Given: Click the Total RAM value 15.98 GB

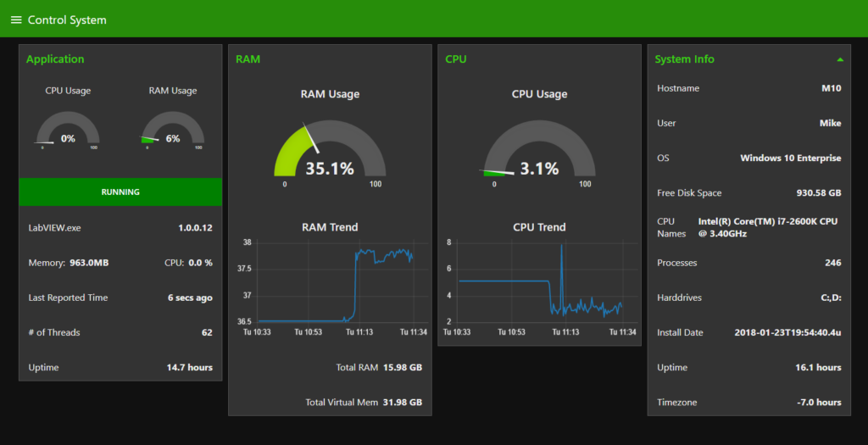Looking at the screenshot, I should pyautogui.click(x=403, y=368).
